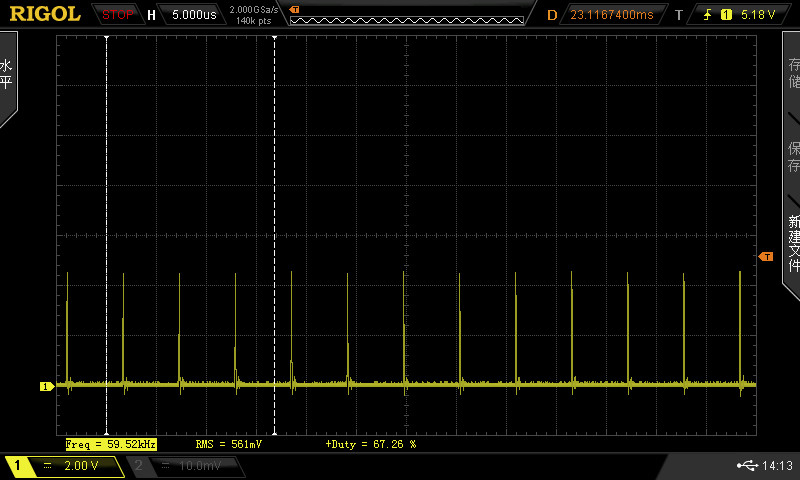Click channel 1 number label
Image resolution: width=800 pixels, height=480 pixels.
[17, 465]
